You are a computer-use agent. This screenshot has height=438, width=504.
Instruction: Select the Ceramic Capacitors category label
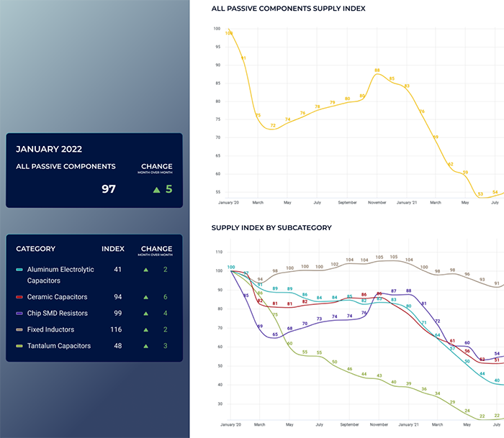(x=57, y=297)
